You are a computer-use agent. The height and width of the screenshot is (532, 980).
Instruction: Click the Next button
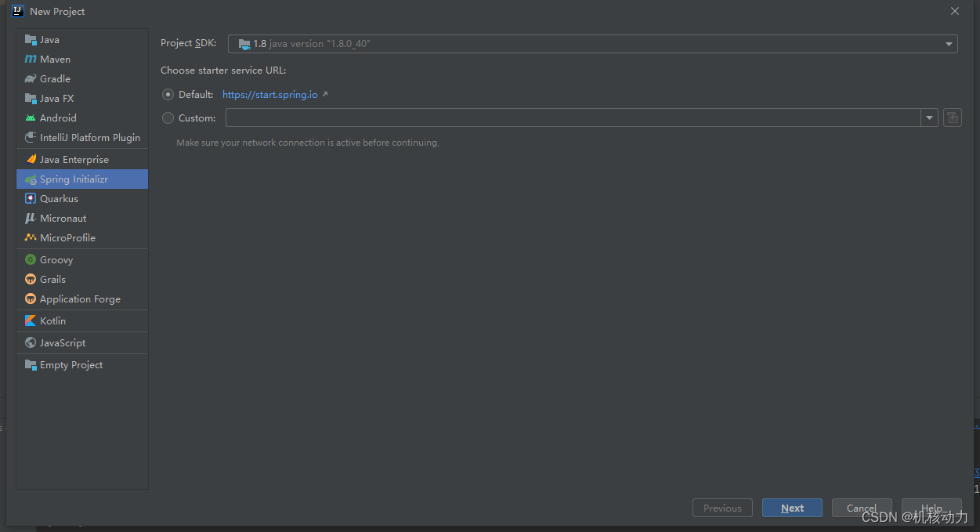(x=792, y=508)
